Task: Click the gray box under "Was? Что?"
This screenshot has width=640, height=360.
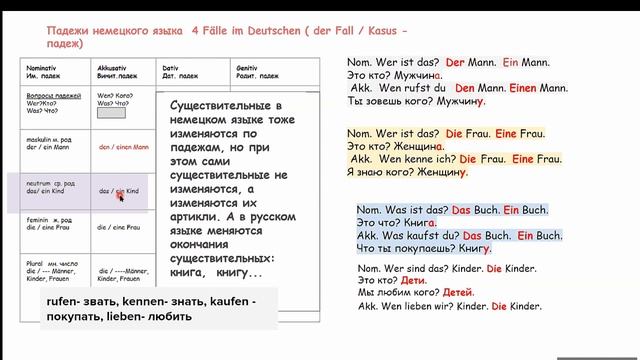Action: pyautogui.click(x=111, y=113)
